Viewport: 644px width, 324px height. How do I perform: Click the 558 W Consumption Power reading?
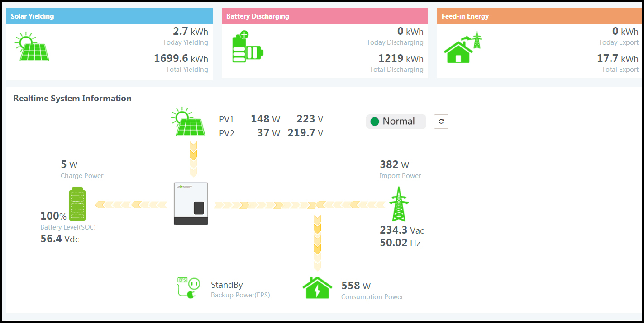356,286
